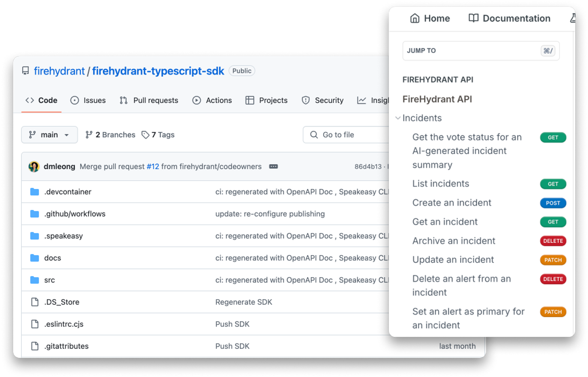Click the Security shield icon
The image size is (588, 377).
305,101
